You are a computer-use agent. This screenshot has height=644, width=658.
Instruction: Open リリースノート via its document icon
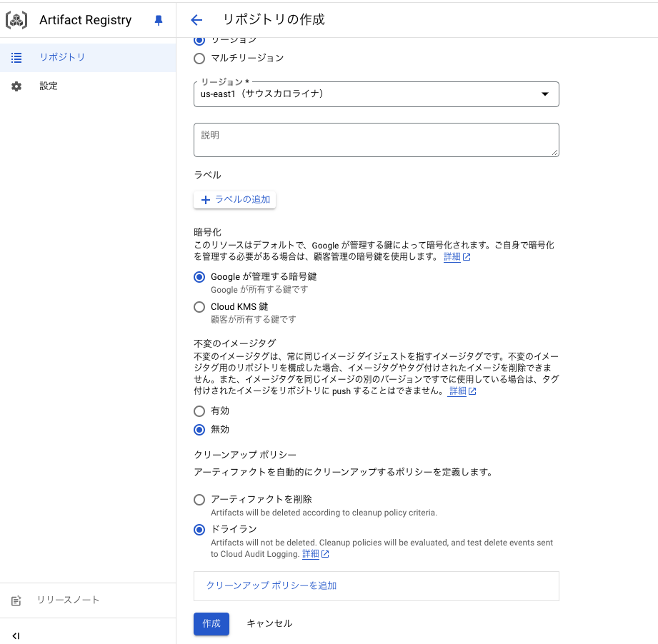point(16,600)
